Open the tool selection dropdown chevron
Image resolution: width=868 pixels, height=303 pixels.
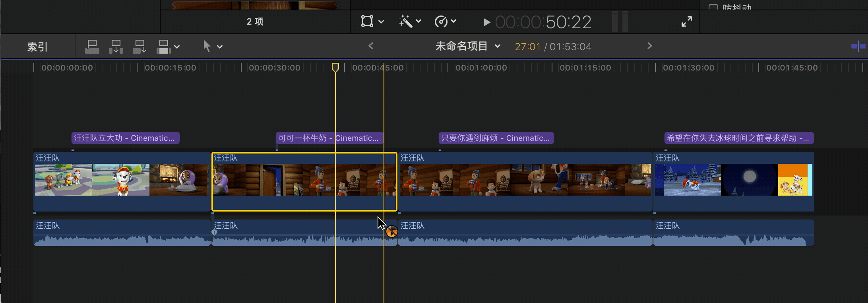coord(220,47)
